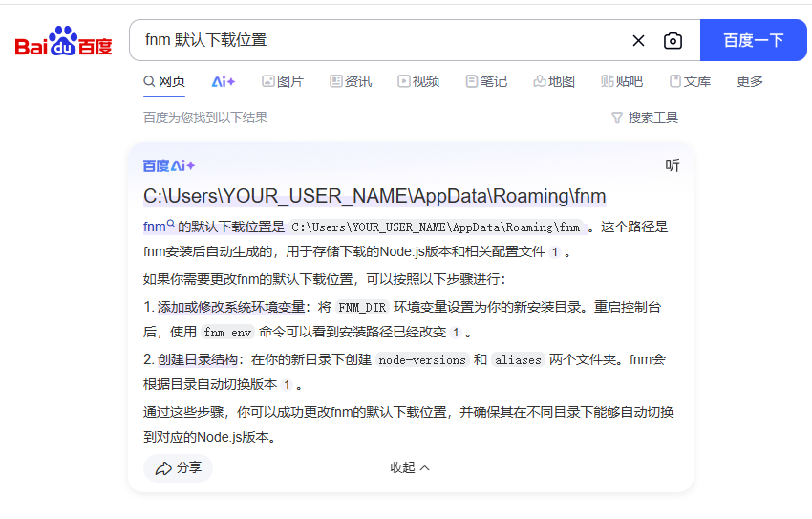Expand the 更多 menu
This screenshot has height=519, width=812.
pos(750,81)
